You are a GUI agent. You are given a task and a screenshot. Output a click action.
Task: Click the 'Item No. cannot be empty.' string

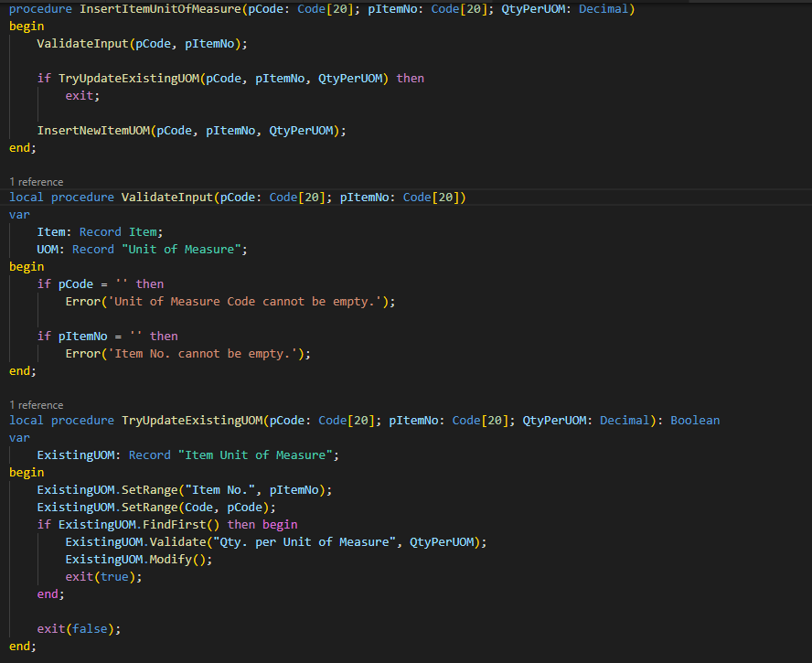[x=205, y=354]
